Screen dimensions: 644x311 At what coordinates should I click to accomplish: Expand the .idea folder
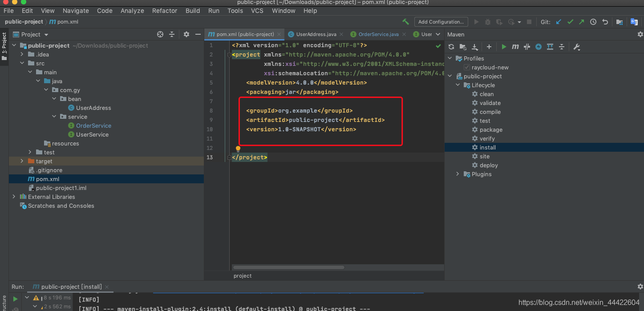pyautogui.click(x=22, y=54)
